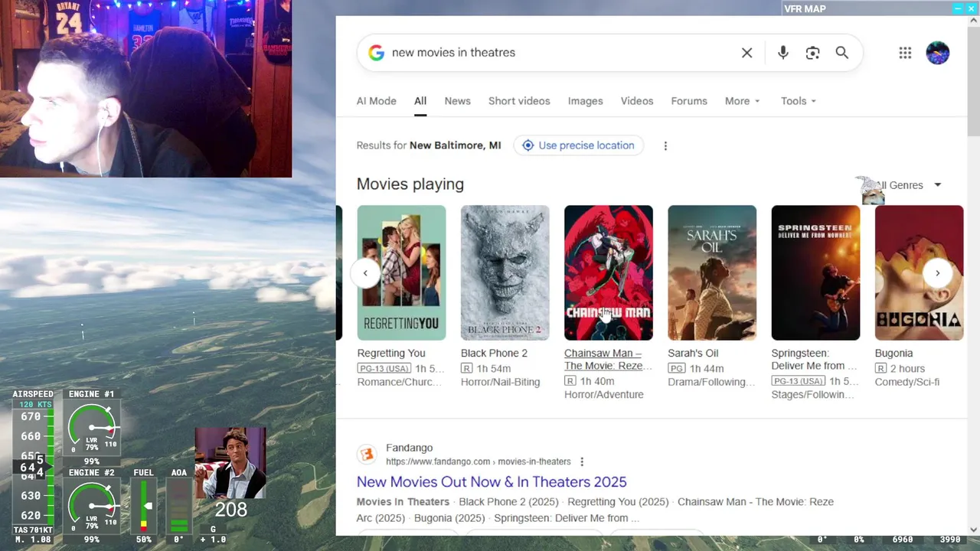Click the webcam feed overlay
This screenshot has width=980, height=551.
(x=145, y=89)
